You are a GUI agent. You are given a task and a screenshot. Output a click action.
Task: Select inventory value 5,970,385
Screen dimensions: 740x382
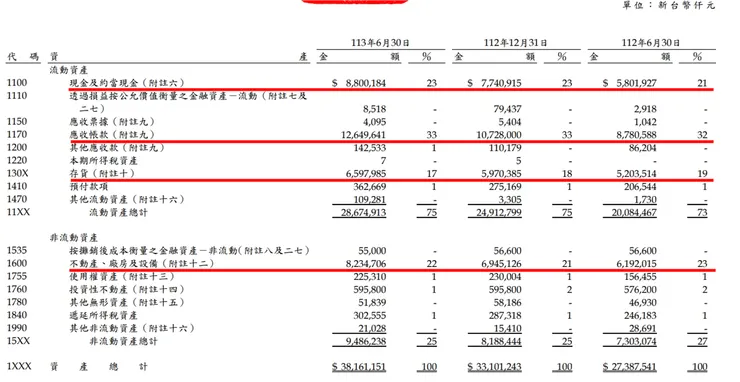pyautogui.click(x=501, y=174)
